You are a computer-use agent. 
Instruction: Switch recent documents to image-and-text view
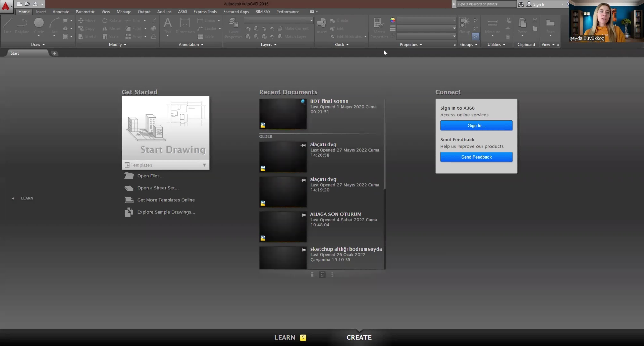tap(322, 274)
